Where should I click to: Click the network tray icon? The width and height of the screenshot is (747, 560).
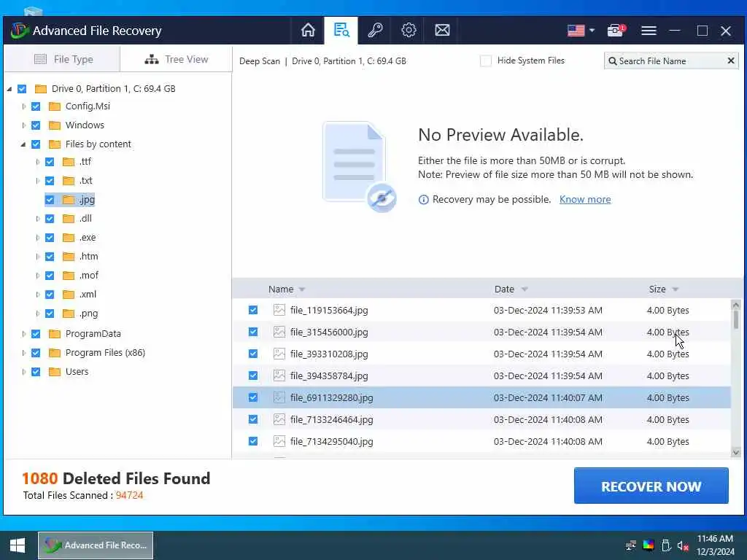tap(631, 545)
